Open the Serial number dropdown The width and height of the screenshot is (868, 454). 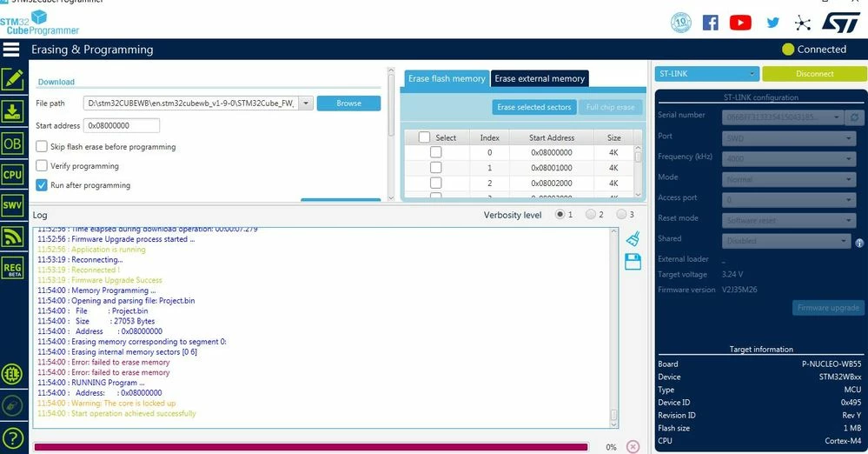tap(783, 117)
